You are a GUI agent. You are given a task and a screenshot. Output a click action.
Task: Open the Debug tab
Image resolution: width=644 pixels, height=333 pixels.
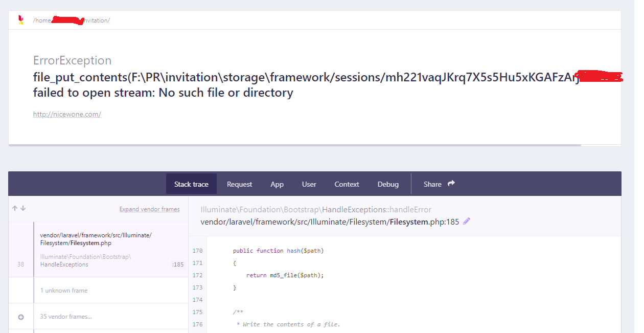click(x=388, y=184)
